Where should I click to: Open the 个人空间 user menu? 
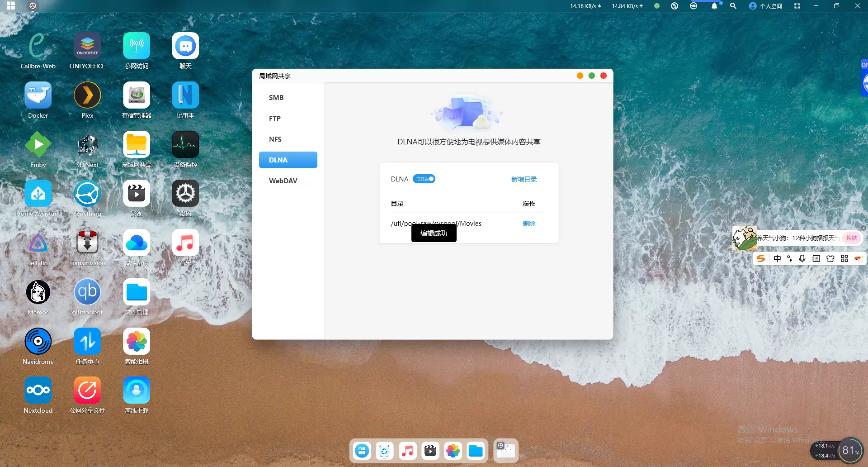(765, 6)
